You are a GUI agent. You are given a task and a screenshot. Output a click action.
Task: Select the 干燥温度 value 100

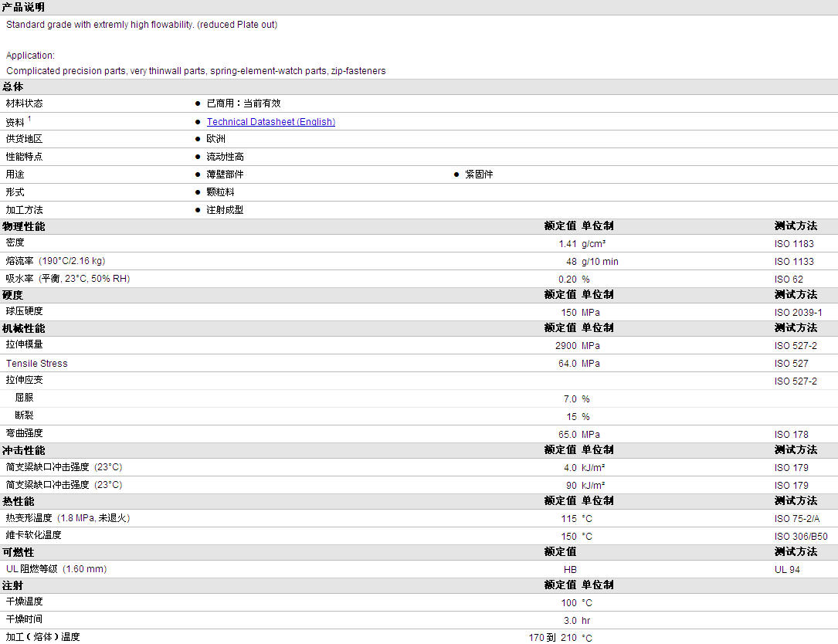click(568, 603)
